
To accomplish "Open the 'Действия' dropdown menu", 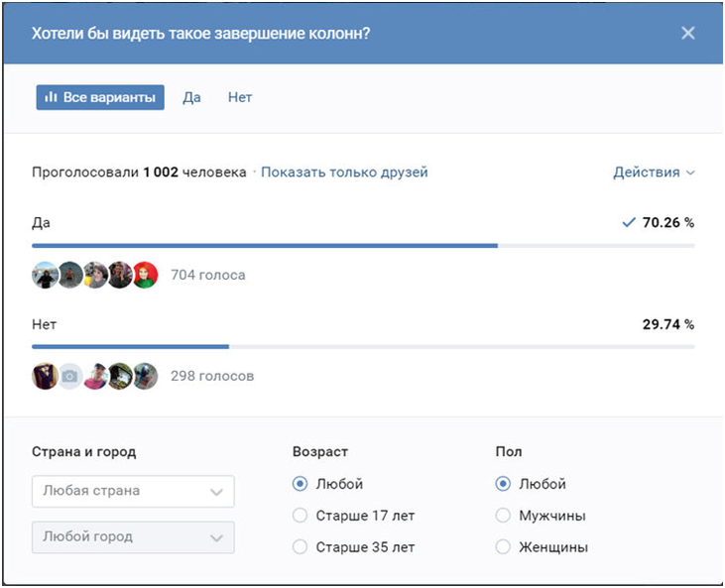I will click(654, 173).
